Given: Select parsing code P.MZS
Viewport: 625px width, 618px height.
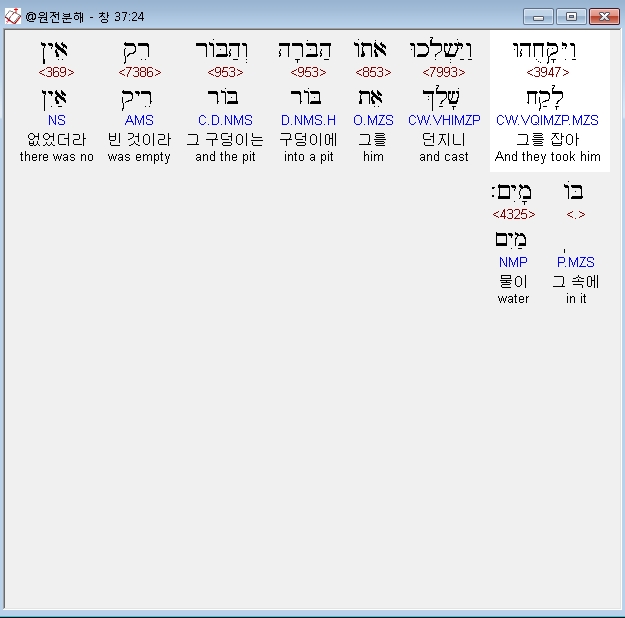Looking at the screenshot, I should click(x=576, y=262).
